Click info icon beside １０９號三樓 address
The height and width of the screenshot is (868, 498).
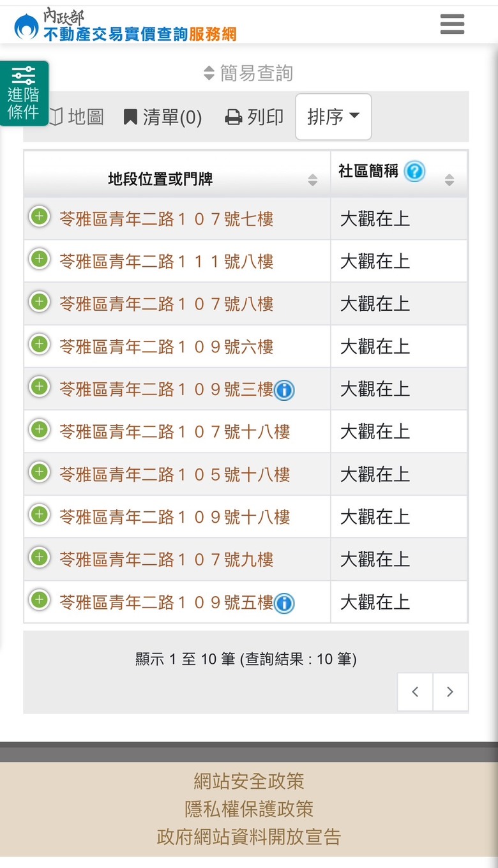(x=283, y=389)
